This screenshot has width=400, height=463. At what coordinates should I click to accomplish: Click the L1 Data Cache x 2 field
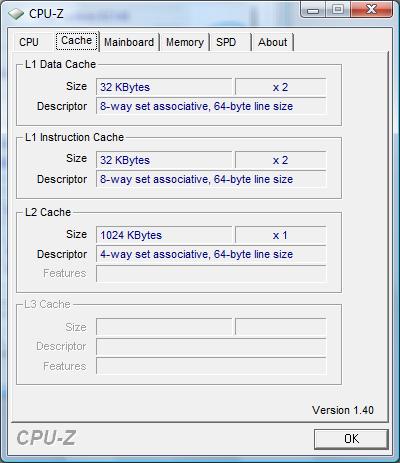[280, 87]
